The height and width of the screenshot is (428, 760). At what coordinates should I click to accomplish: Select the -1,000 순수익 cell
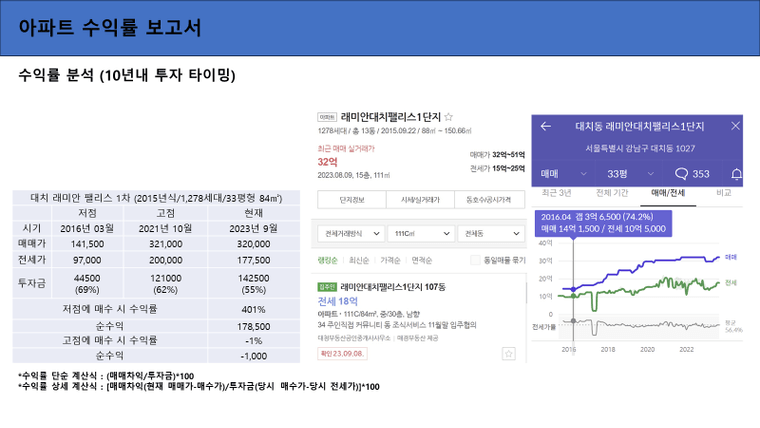click(x=253, y=356)
